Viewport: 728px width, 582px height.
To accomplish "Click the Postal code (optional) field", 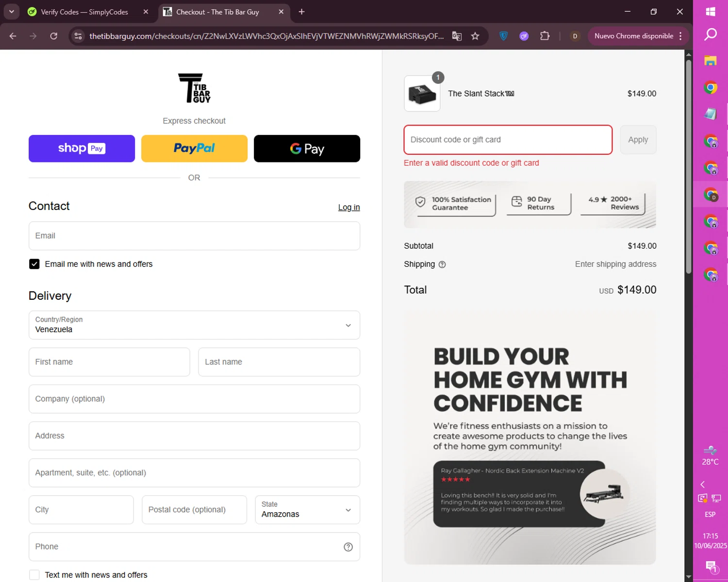I will pyautogui.click(x=194, y=510).
